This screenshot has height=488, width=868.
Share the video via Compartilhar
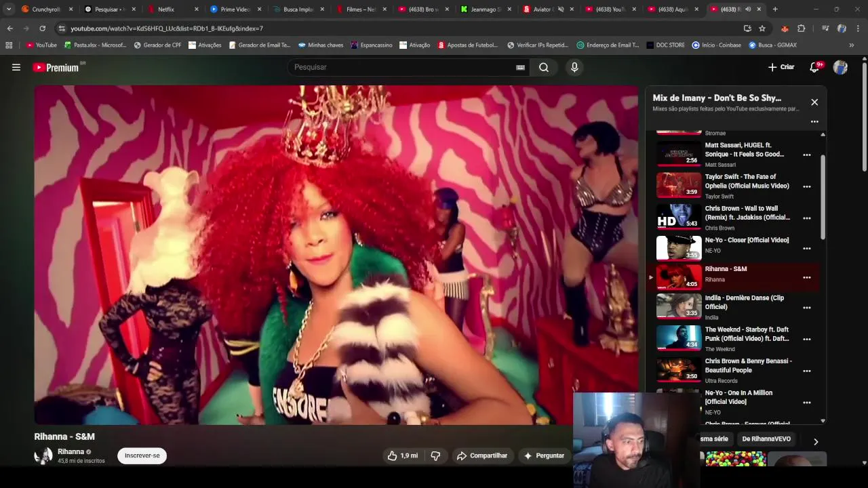[482, 455]
